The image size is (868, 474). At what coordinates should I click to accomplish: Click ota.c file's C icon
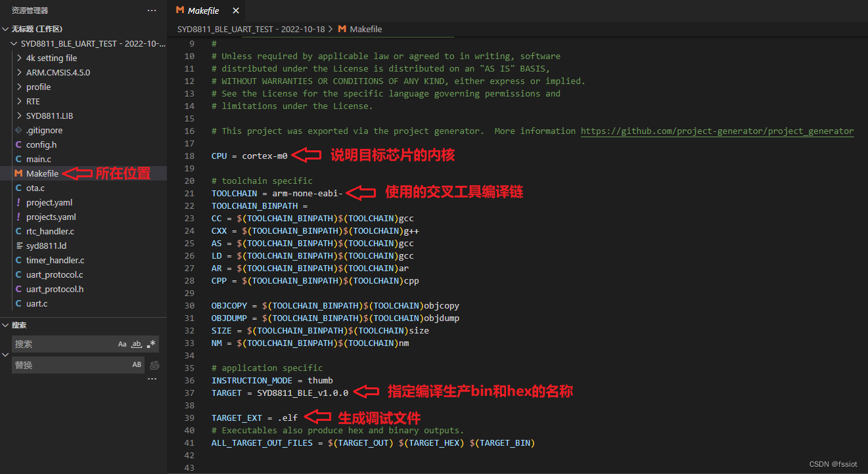(18, 188)
